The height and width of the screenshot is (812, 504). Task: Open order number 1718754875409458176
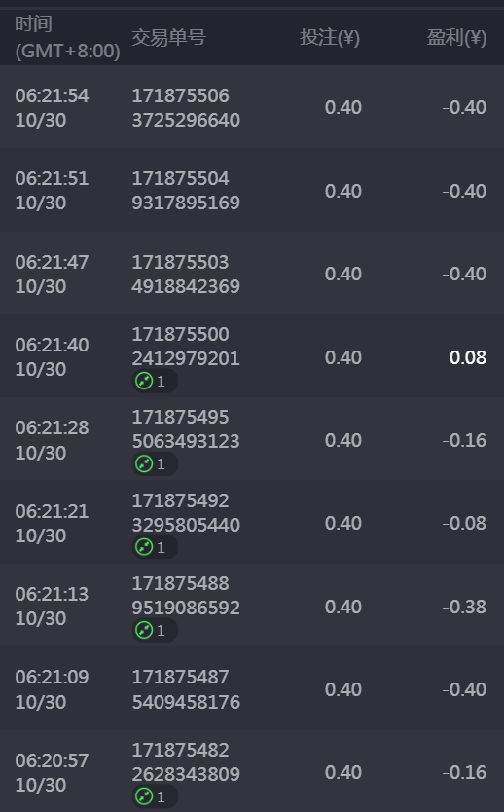tap(186, 689)
